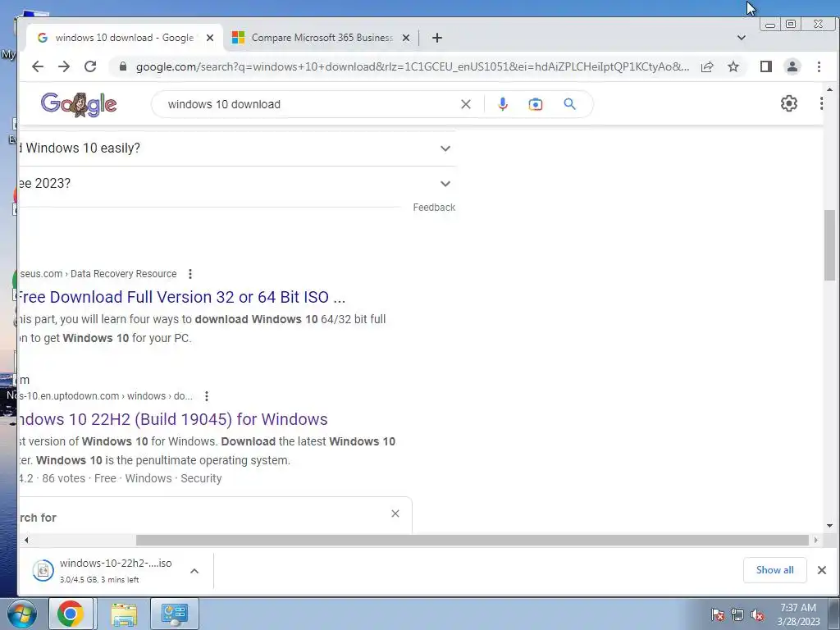
Task: Click the scroll-right arrow of horizontal scrollbar
Action: (x=816, y=540)
